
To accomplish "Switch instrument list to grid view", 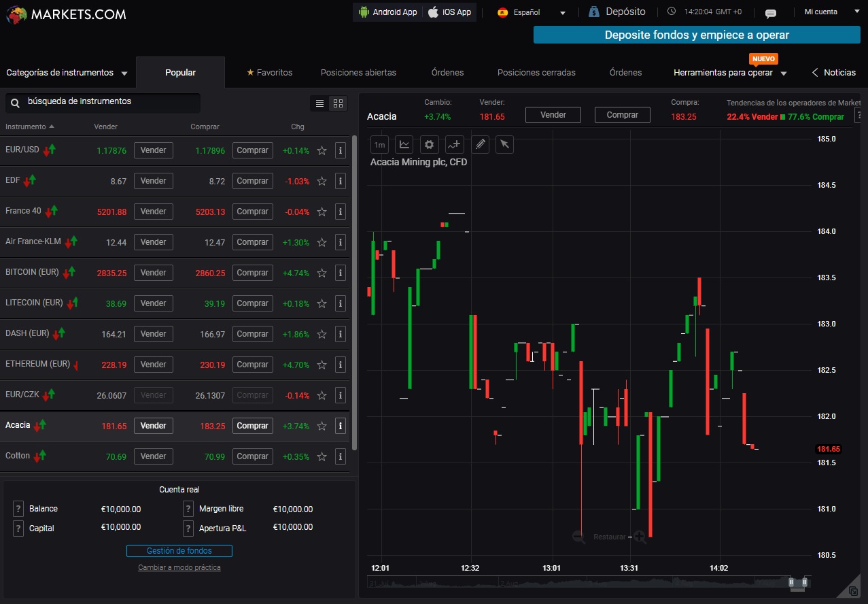I will click(x=338, y=103).
